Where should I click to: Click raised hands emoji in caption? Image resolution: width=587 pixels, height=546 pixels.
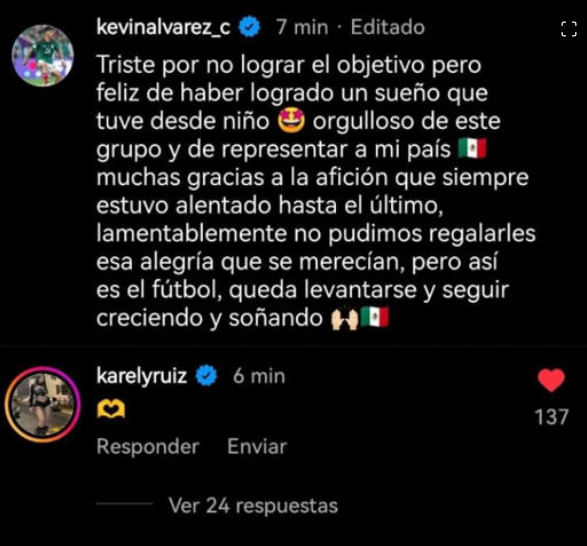[345, 318]
